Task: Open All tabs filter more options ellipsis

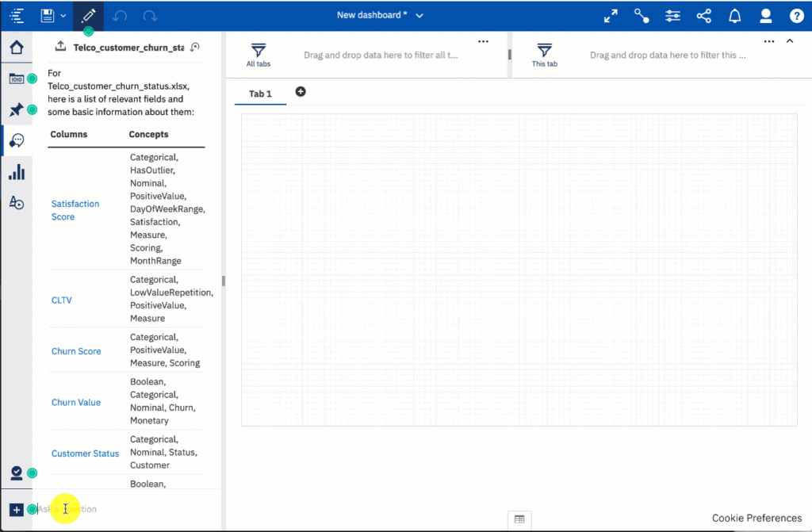Action: pos(483,41)
